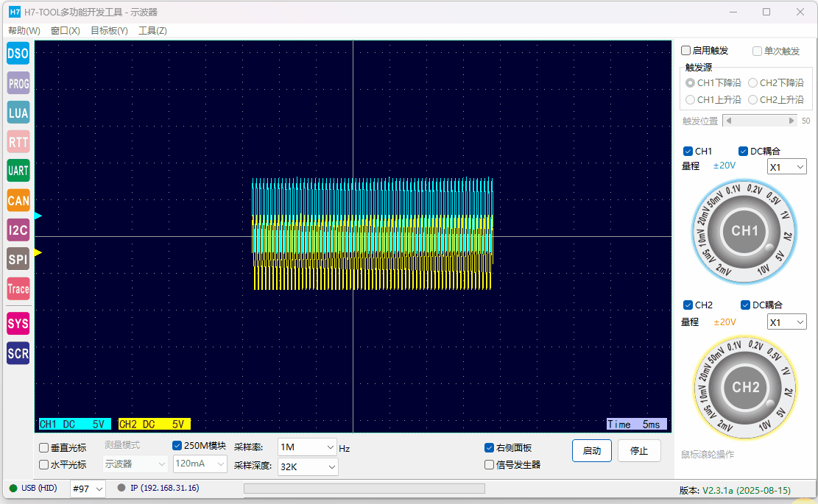Open the RTT viewer module
Screen dimensions: 818x504
[x=18, y=142]
